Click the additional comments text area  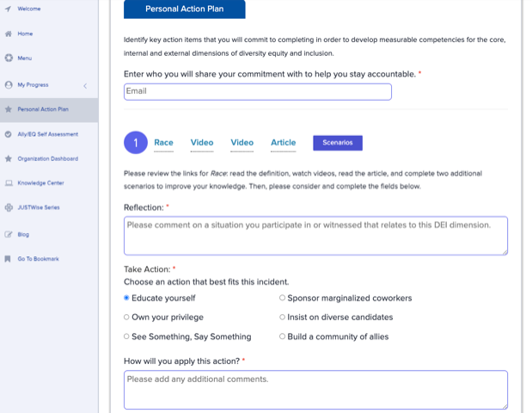[x=315, y=390]
